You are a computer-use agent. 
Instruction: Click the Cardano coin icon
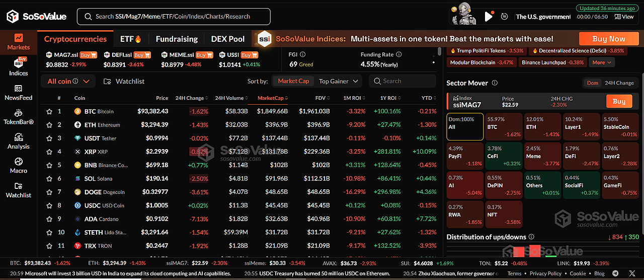point(78,219)
